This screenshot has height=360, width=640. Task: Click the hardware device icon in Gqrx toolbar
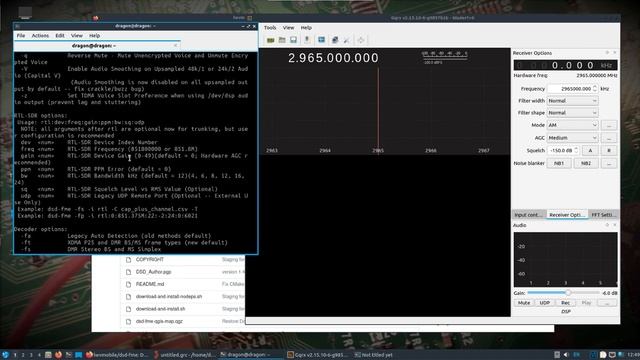(270, 40)
